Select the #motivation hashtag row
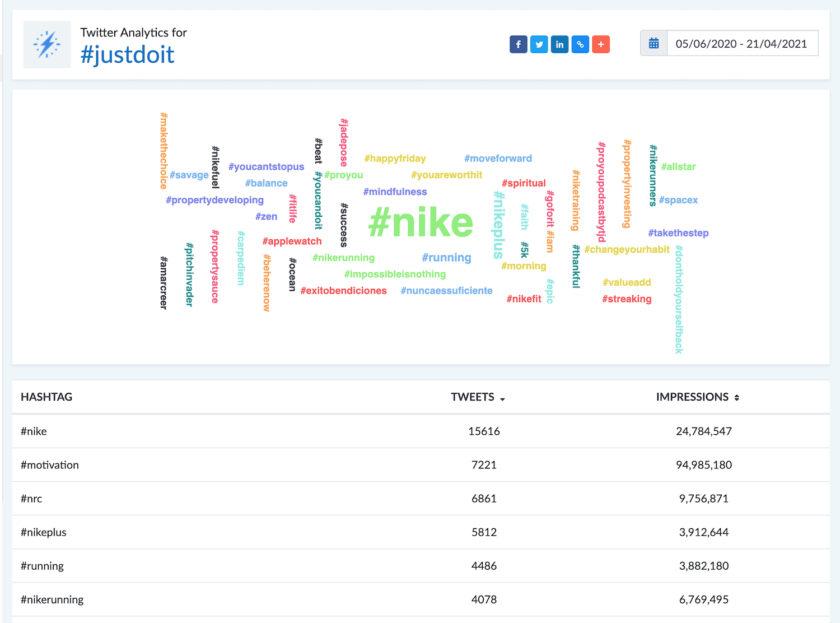840x623 pixels. [x=421, y=465]
